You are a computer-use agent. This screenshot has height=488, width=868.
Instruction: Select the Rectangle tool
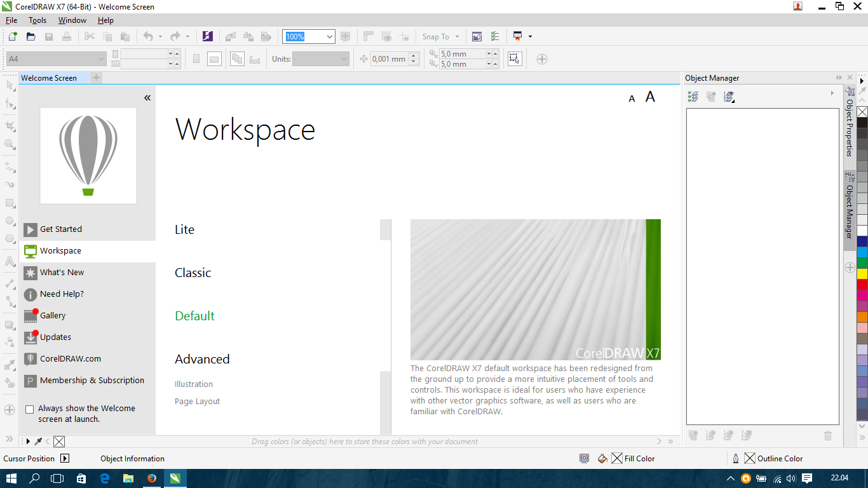[10, 203]
